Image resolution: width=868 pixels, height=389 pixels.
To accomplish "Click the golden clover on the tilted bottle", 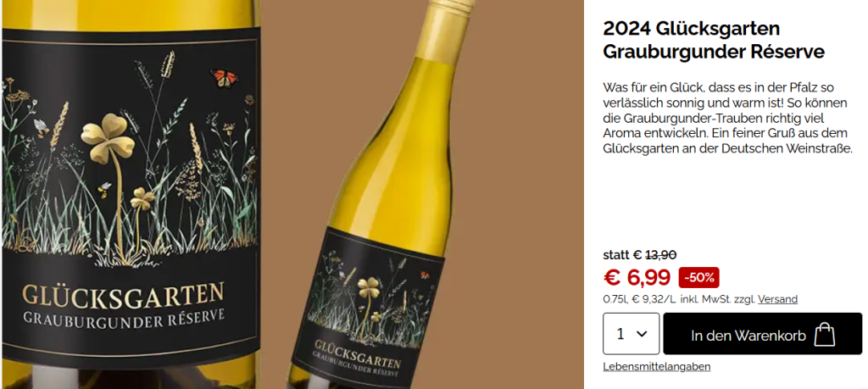I will 368,288.
